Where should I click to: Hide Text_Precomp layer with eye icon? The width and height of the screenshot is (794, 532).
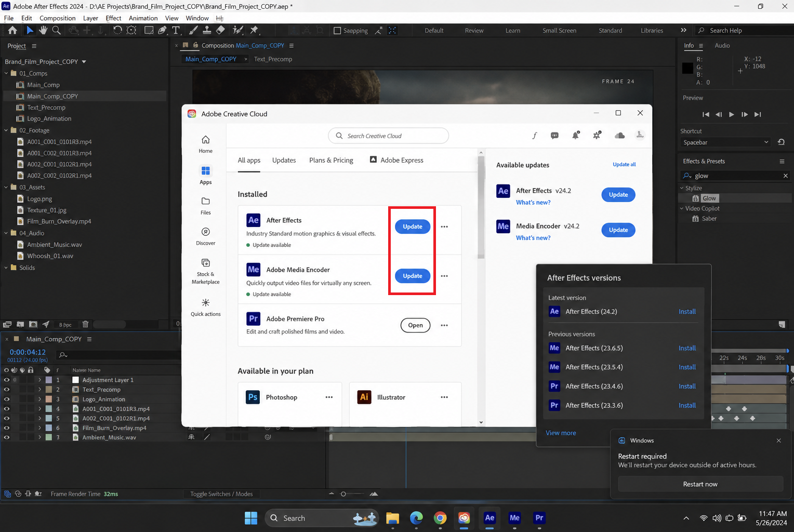coord(7,389)
